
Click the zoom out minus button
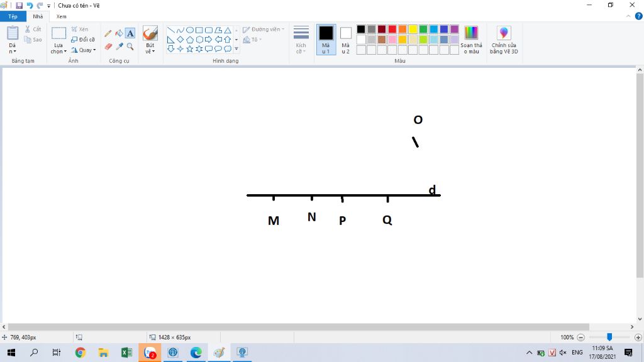(x=580, y=337)
